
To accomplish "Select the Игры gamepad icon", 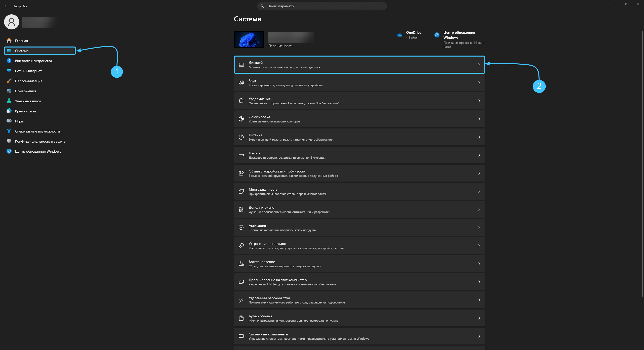I will (9, 121).
